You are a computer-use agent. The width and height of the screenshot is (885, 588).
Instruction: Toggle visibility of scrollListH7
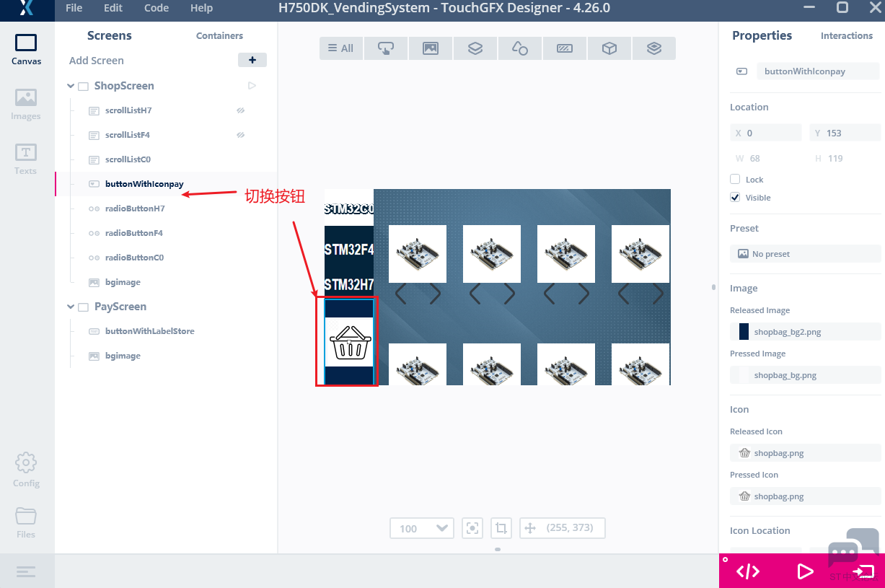pyautogui.click(x=241, y=110)
